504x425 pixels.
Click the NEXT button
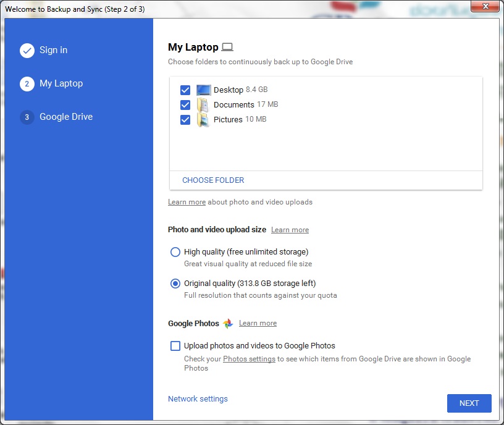(x=469, y=403)
